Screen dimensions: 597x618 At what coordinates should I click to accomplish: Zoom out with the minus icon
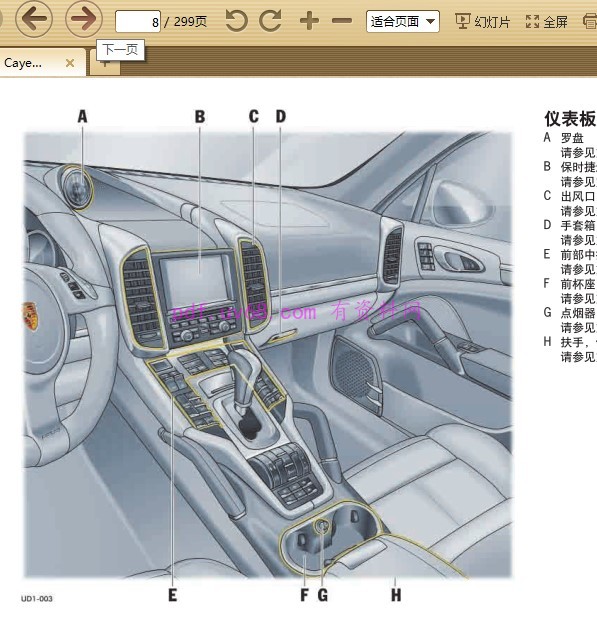(342, 20)
